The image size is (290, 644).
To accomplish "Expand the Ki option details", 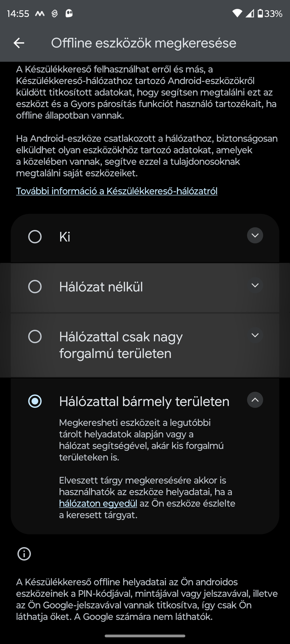I will point(255,235).
